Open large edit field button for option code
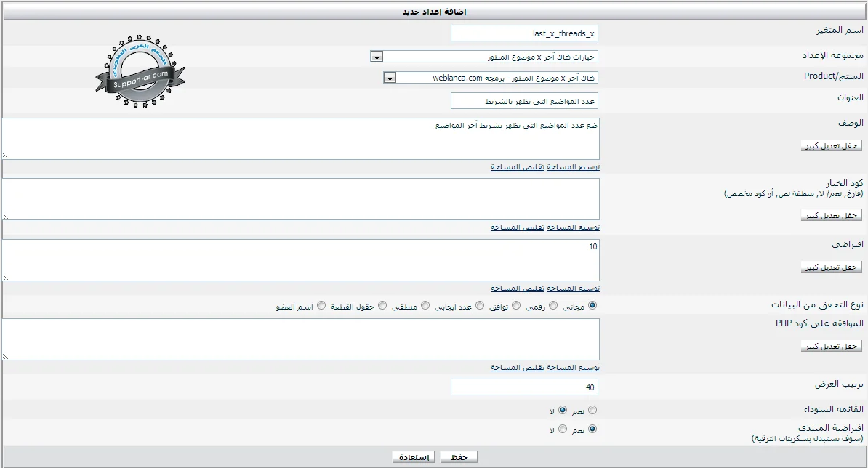868x468 pixels. click(x=831, y=216)
